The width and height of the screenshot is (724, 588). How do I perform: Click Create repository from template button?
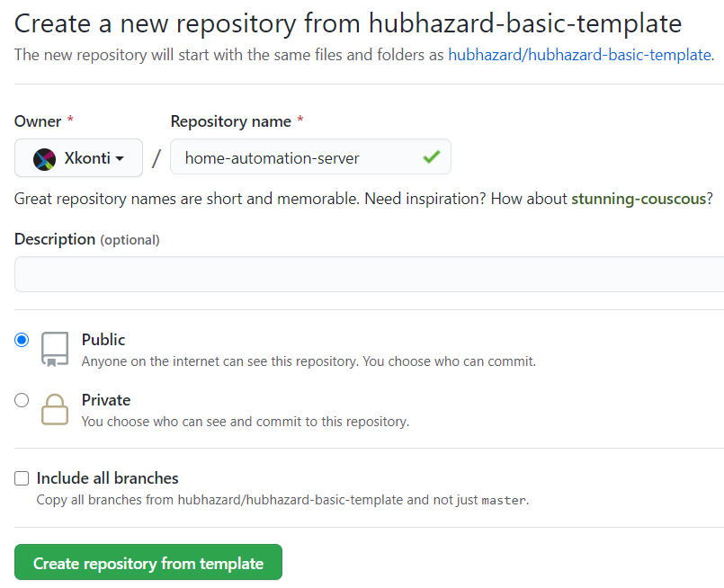coord(147,562)
